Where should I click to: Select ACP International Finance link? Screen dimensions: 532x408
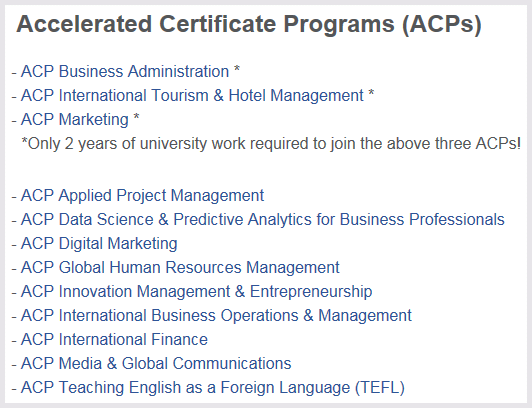114,339
